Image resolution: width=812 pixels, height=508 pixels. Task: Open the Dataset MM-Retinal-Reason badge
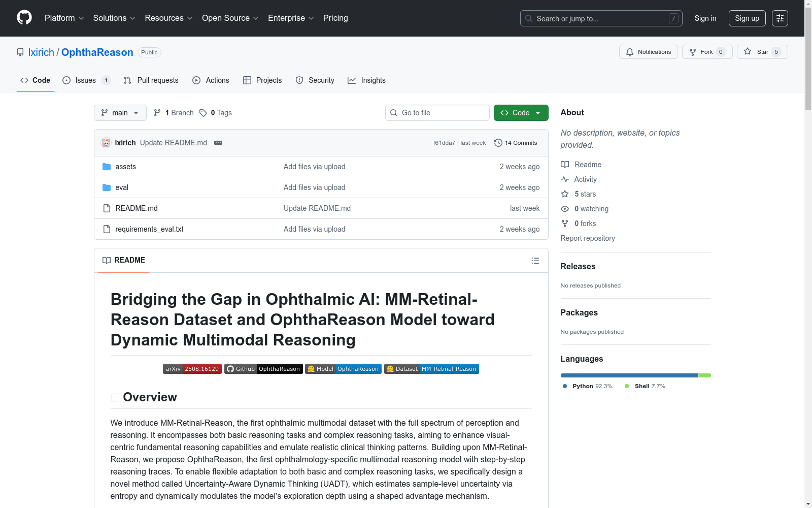pos(431,369)
